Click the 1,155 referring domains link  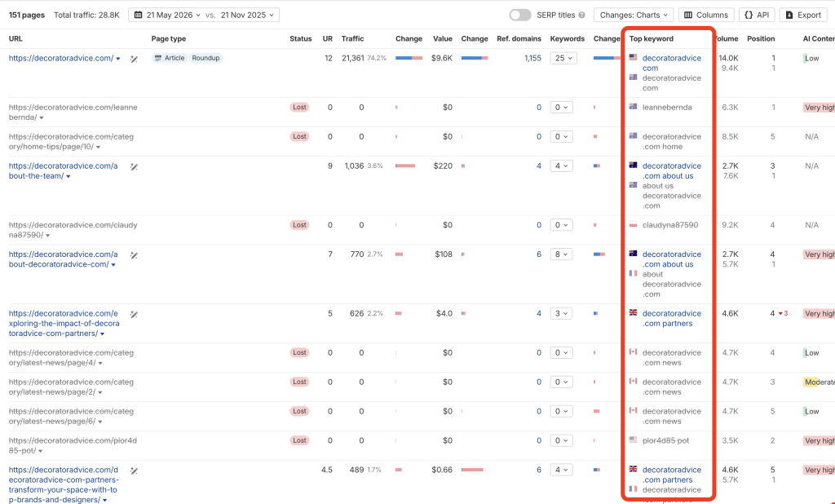pos(532,58)
